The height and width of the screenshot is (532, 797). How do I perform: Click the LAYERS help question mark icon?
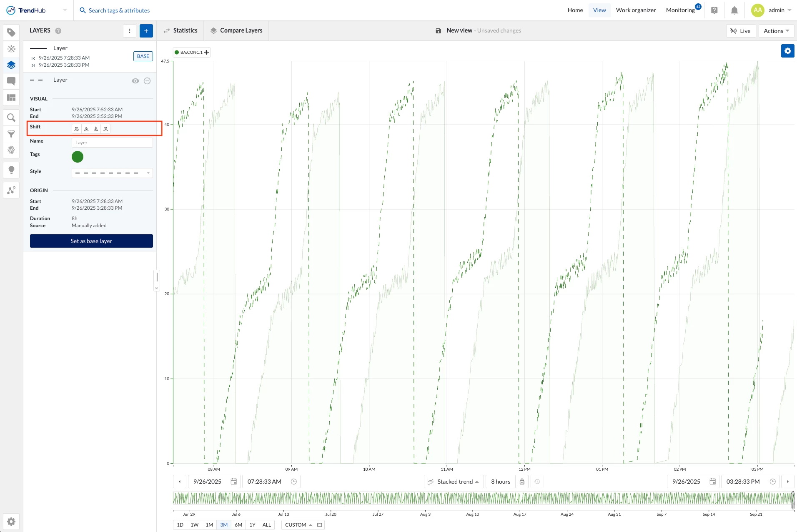tap(58, 31)
